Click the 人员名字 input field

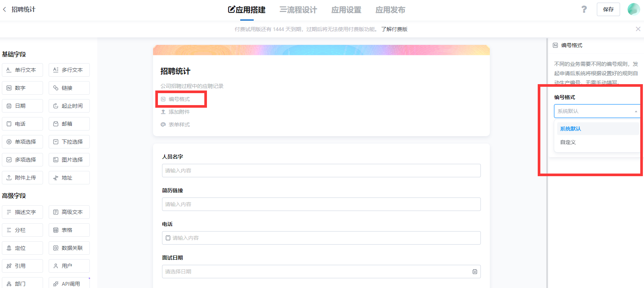click(321, 171)
